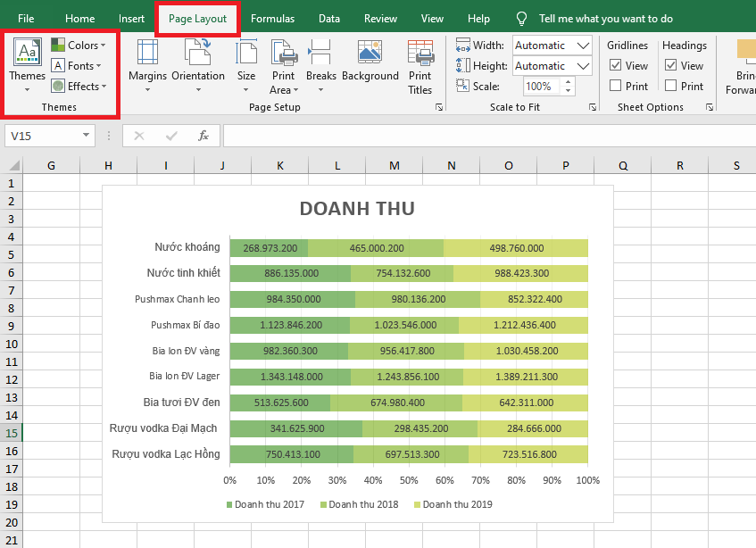Click the Name Box showing V15
This screenshot has width=756, height=548.
pos(42,136)
